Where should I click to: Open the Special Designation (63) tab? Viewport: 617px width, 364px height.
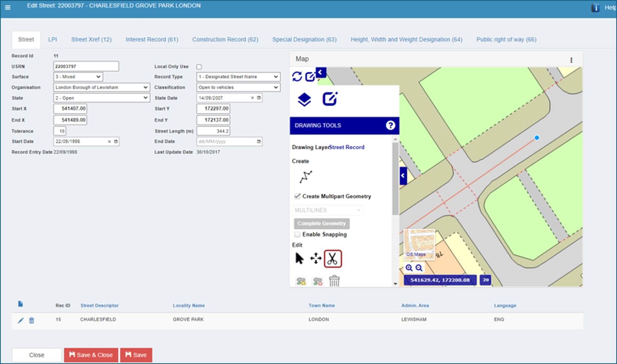pos(305,40)
